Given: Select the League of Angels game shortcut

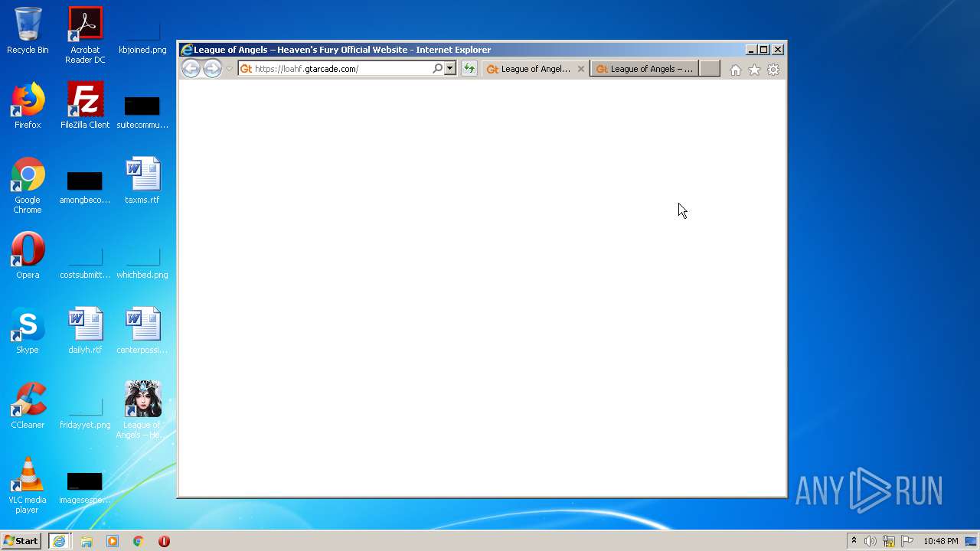Looking at the screenshot, I should [x=142, y=410].
